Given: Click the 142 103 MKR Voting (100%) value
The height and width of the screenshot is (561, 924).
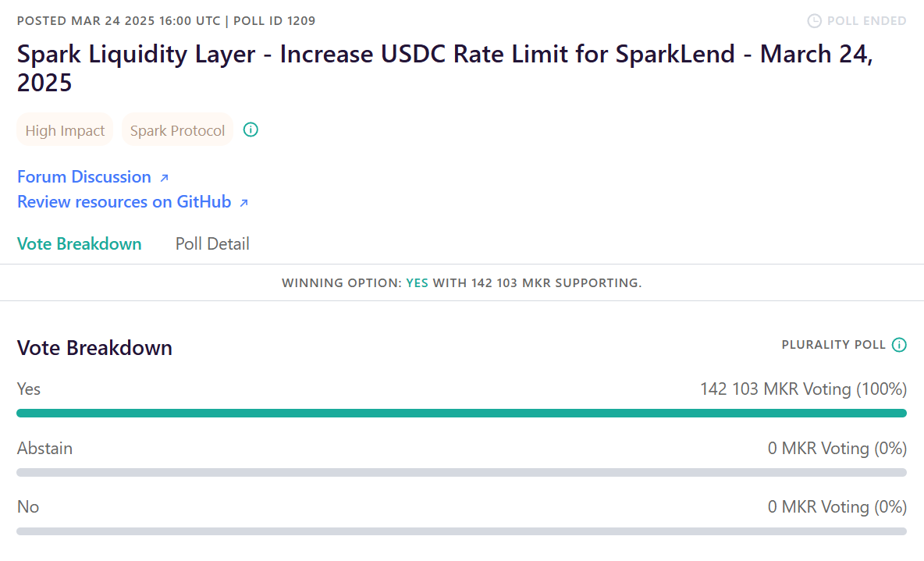Looking at the screenshot, I should pyautogui.click(x=803, y=389).
